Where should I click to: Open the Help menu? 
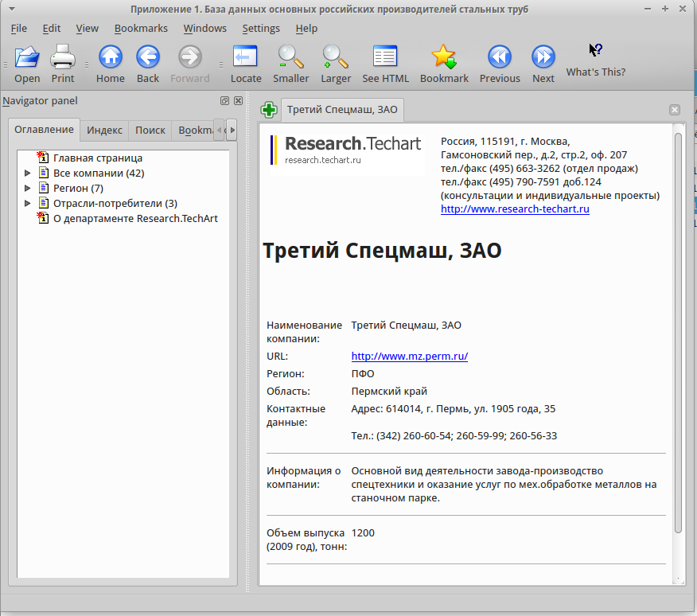click(306, 28)
